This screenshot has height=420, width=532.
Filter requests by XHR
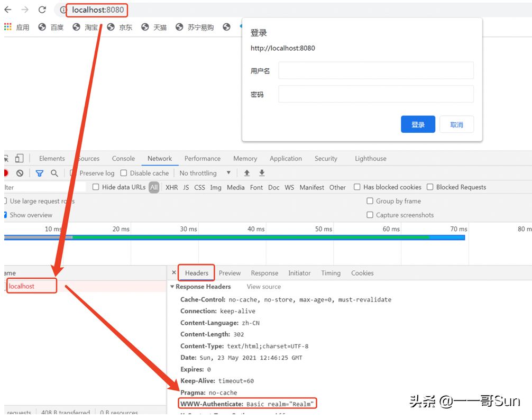tap(172, 187)
